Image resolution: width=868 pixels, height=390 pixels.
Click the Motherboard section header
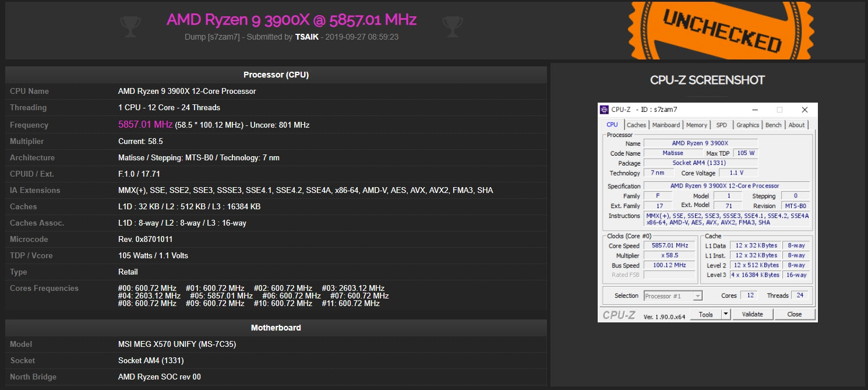tap(276, 328)
